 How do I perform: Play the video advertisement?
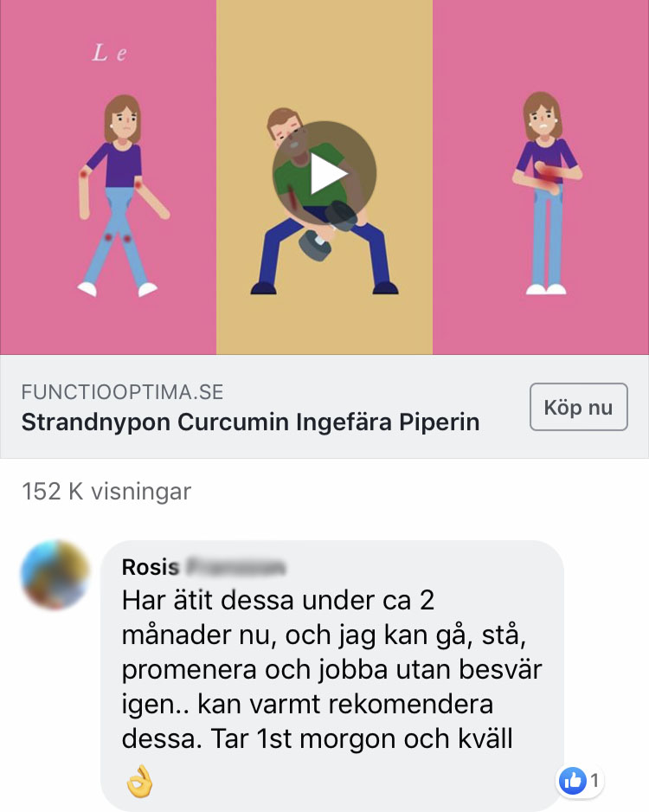click(324, 173)
